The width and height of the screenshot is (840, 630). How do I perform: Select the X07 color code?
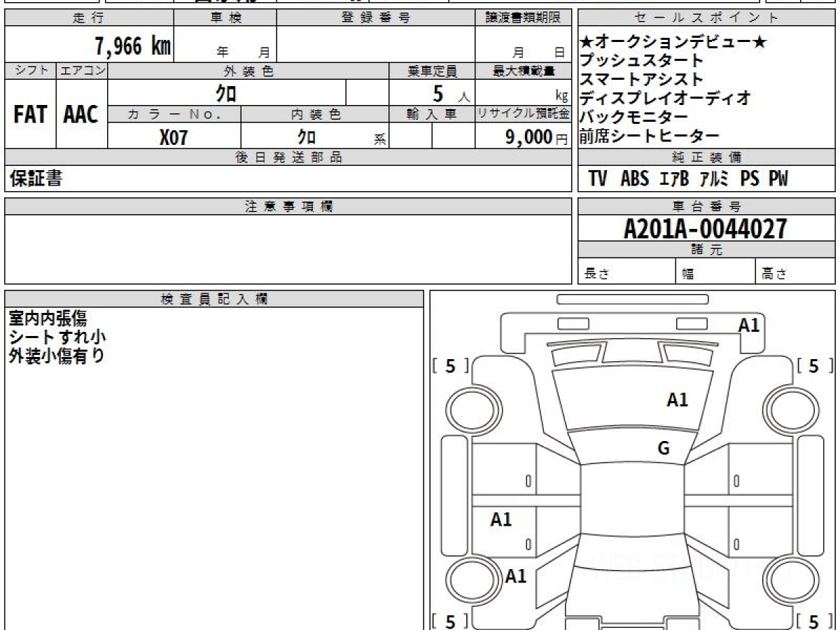174,137
